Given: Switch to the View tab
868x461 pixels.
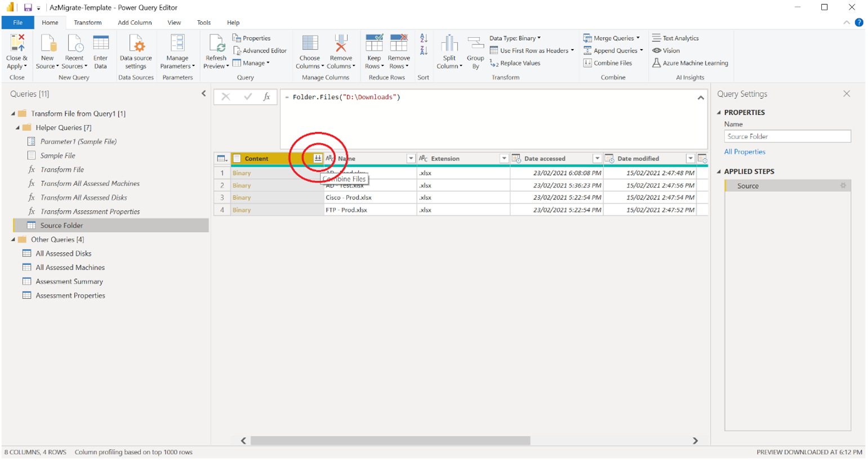Looking at the screenshot, I should click(x=174, y=23).
